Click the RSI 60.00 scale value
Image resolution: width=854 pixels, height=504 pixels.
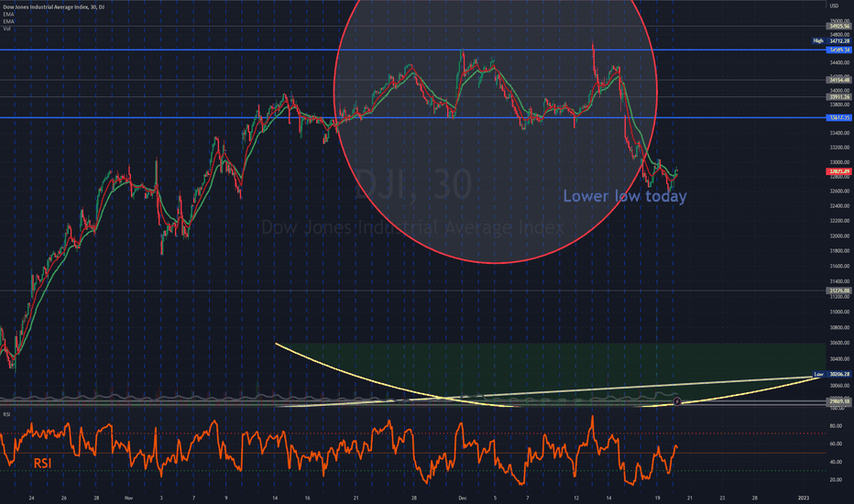(836, 444)
